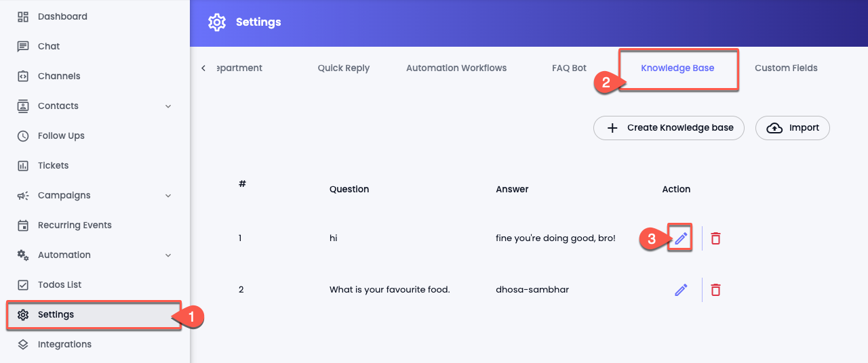
Task: Edit the 'hi' knowledge base entry
Action: click(x=681, y=238)
